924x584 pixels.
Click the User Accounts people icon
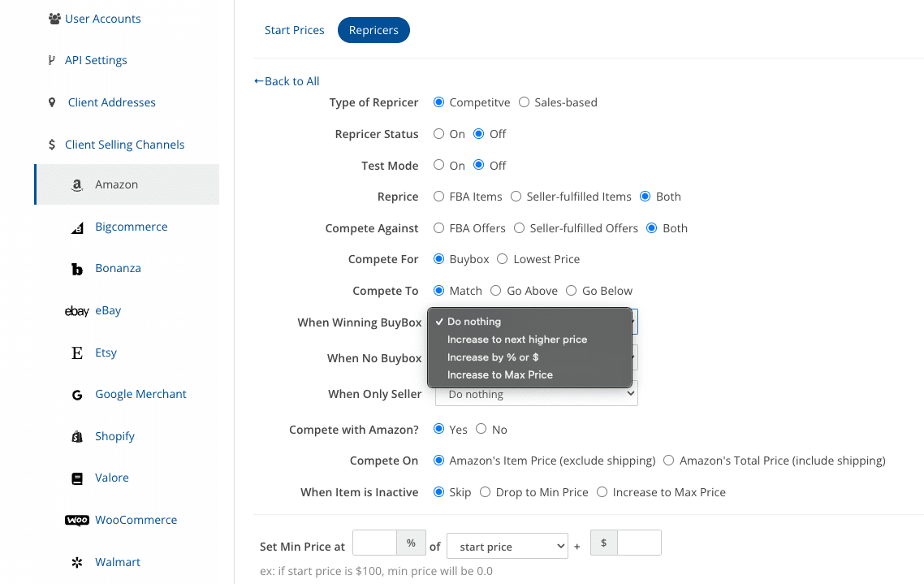pos(54,19)
